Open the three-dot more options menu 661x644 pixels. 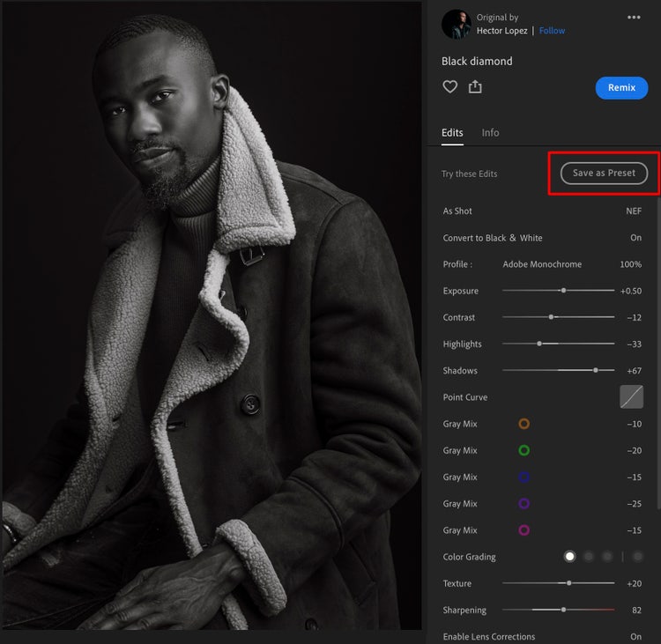634,18
